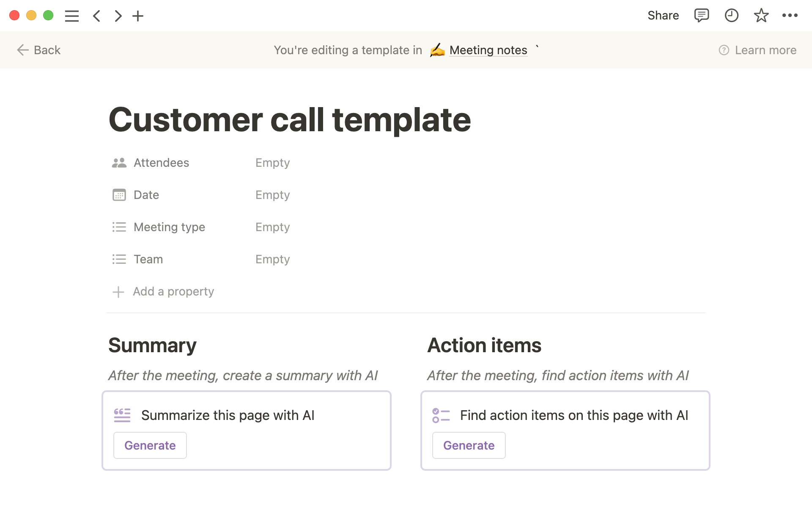This screenshot has height=508, width=812.
Task: Click the forward navigation arrow icon
Action: pyautogui.click(x=117, y=16)
